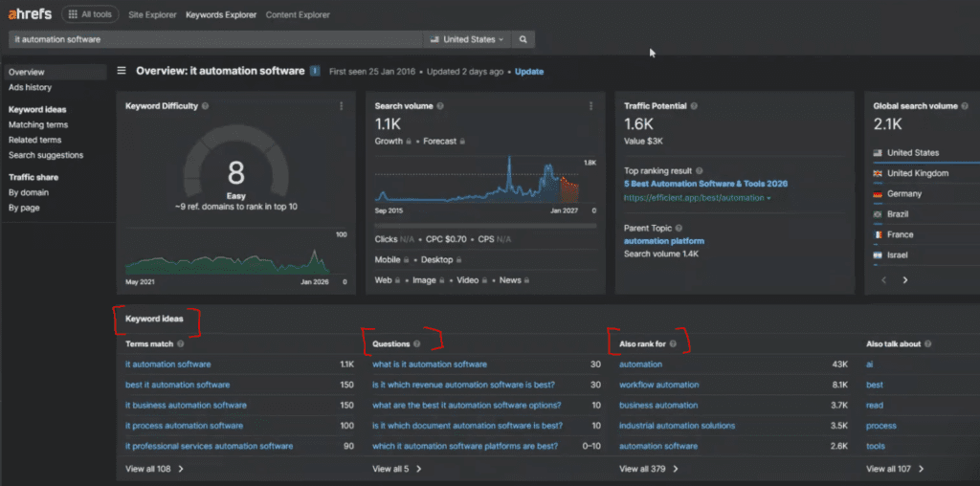Image resolution: width=980 pixels, height=486 pixels.
Task: Open Ads history in sidebar
Action: pyautogui.click(x=30, y=87)
